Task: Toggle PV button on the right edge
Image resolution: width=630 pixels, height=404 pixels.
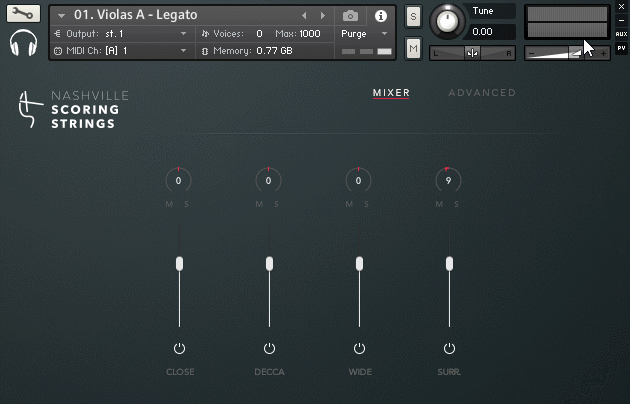Action: click(x=621, y=48)
